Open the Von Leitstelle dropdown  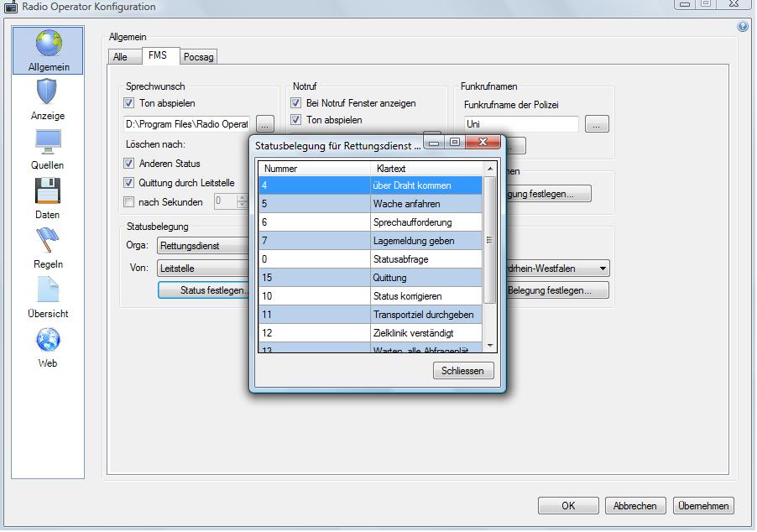[201, 269]
